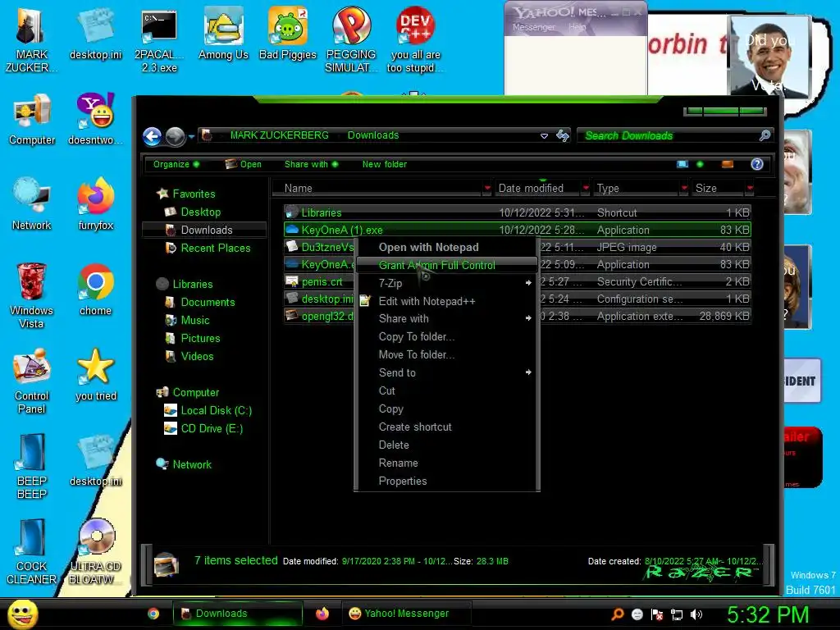This screenshot has height=630, width=840.
Task: Open the Send to submenu
Action: coord(446,373)
